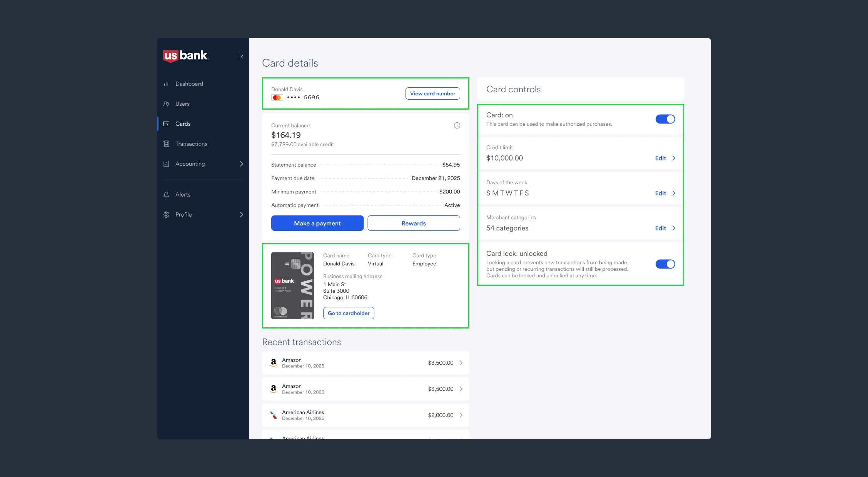
Task: Click the View card number button
Action: (432, 93)
